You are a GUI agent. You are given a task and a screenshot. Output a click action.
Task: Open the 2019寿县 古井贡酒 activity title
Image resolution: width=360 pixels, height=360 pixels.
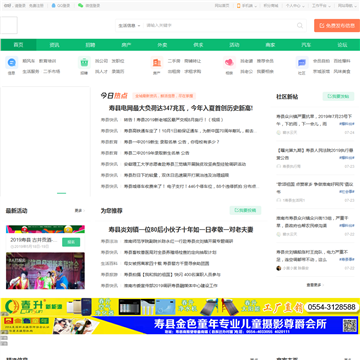click(34, 240)
